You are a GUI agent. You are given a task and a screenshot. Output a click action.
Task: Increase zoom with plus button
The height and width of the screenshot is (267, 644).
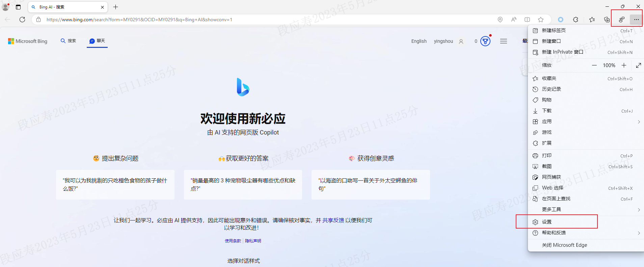[x=624, y=65]
